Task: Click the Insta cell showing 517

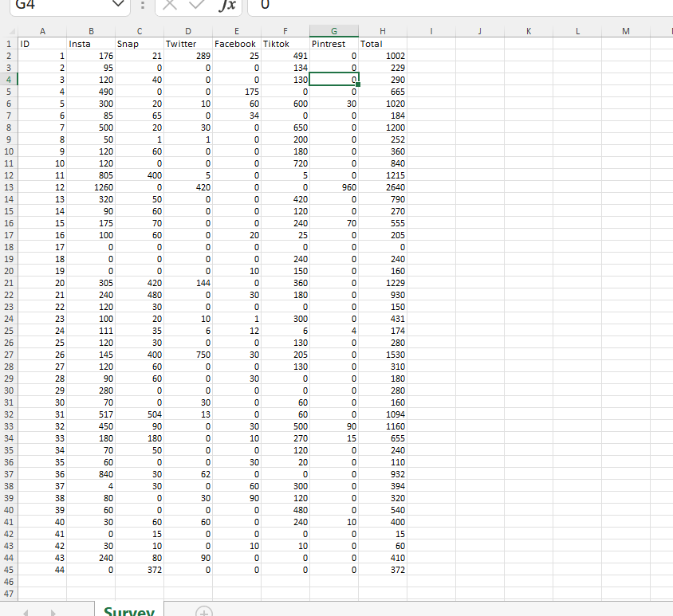Action: coord(91,414)
